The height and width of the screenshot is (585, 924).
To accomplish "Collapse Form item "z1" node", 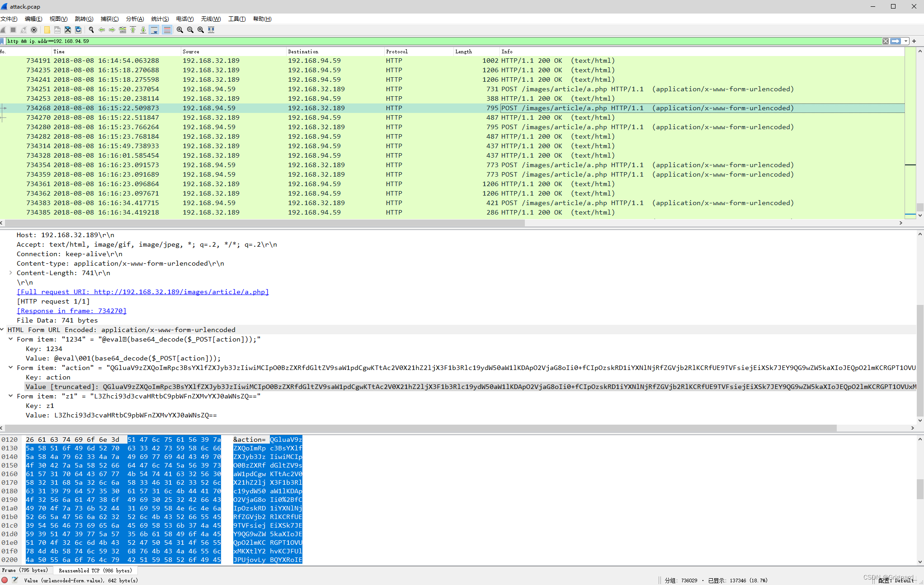I will pyautogui.click(x=10, y=396).
